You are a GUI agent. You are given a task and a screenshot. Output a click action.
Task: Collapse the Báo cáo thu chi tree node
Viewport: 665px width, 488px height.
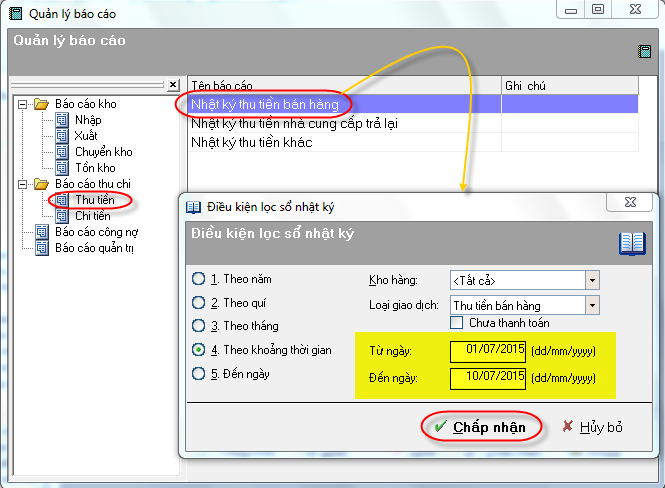point(22,184)
